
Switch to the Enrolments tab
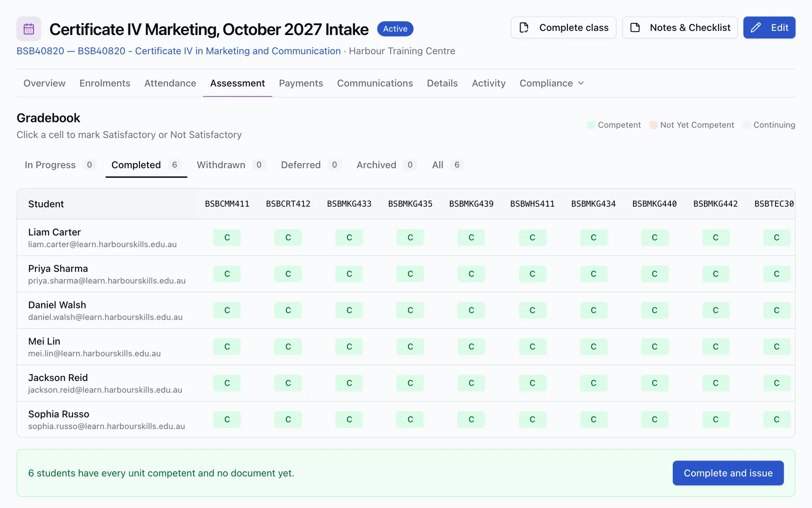[105, 83]
